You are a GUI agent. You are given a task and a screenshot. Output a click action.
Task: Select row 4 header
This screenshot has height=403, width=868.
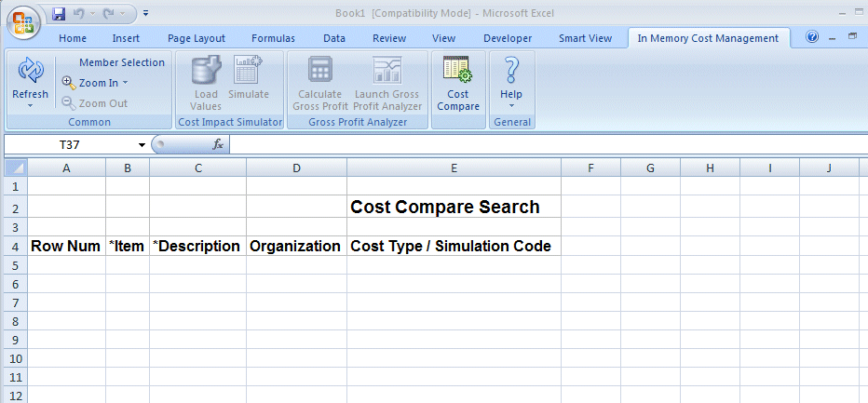[16, 247]
